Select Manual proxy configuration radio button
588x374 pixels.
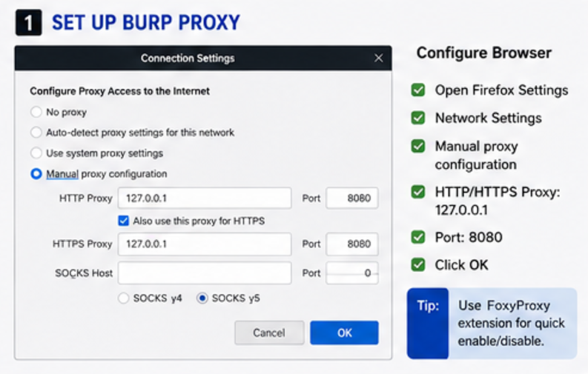pos(36,174)
